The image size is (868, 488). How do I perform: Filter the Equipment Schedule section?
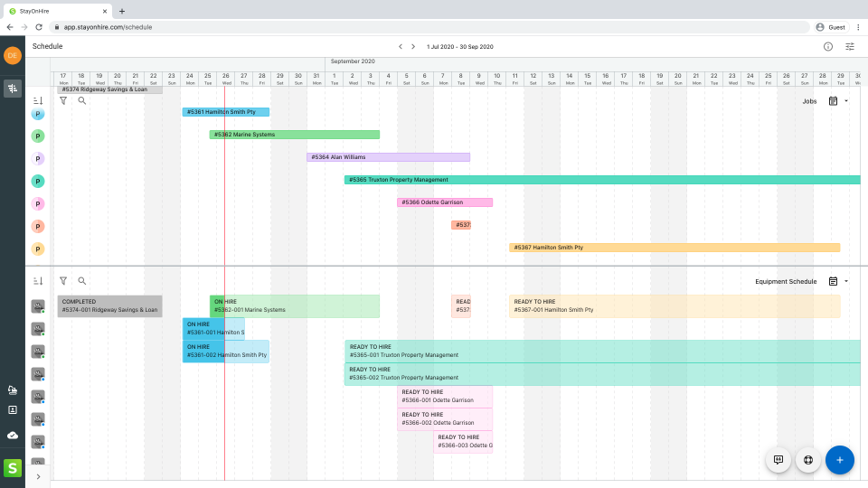tap(63, 281)
